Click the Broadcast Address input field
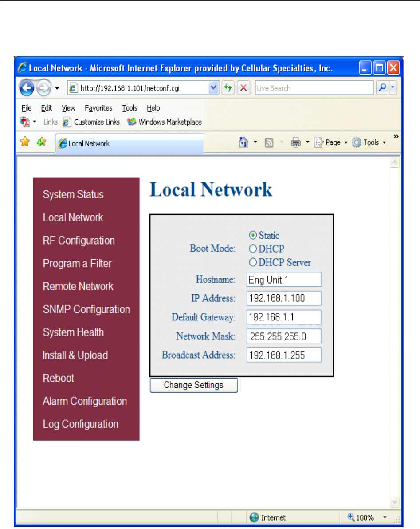 [284, 355]
